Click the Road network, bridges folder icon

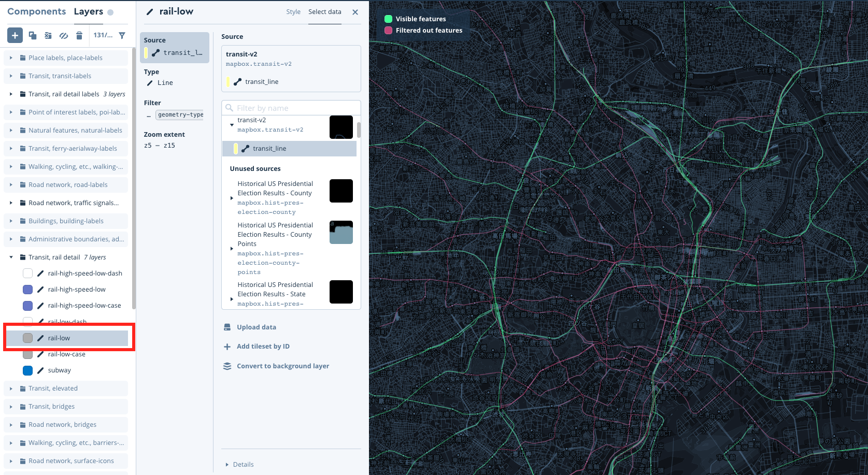(23, 425)
